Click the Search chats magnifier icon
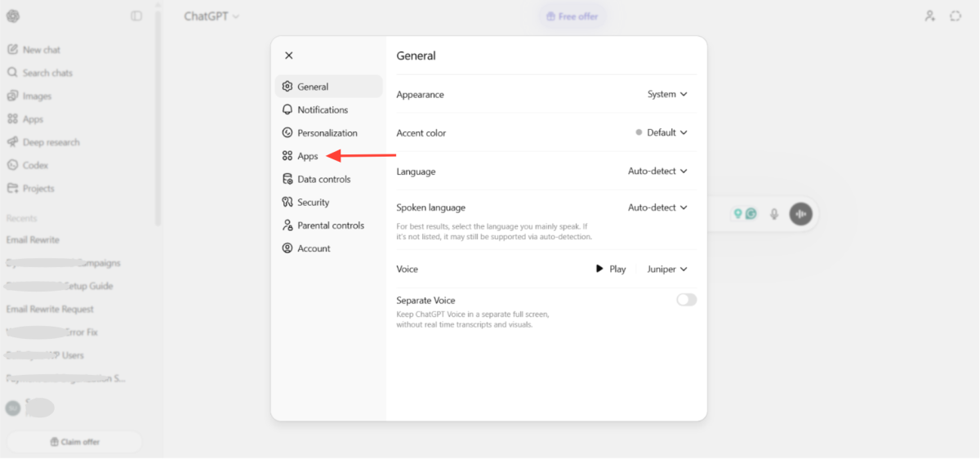The width and height of the screenshot is (980, 459). (12, 73)
